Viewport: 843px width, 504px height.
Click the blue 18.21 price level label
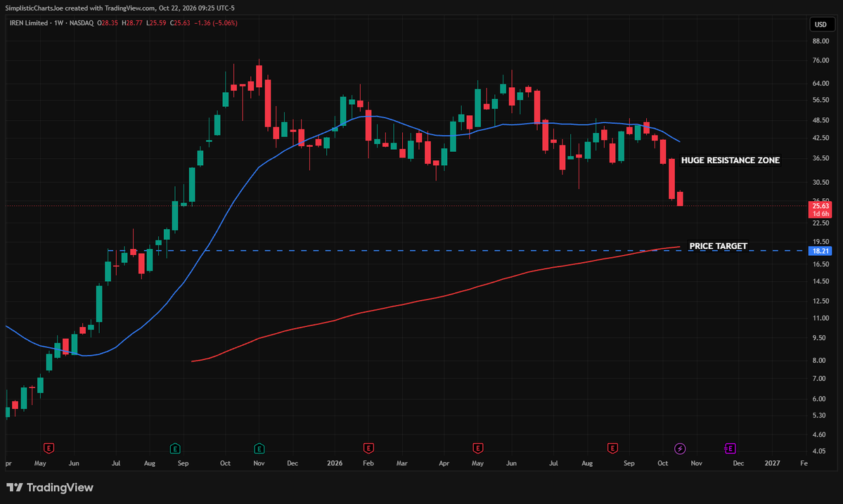pos(821,251)
